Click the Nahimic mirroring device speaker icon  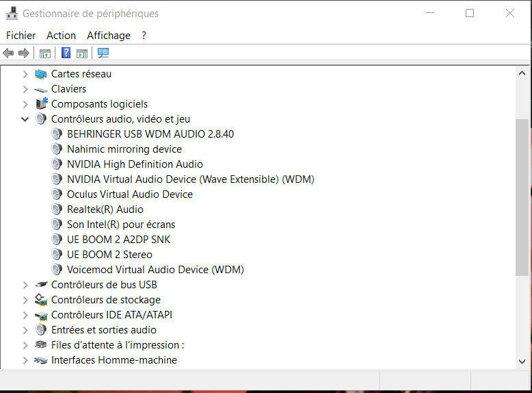click(57, 149)
